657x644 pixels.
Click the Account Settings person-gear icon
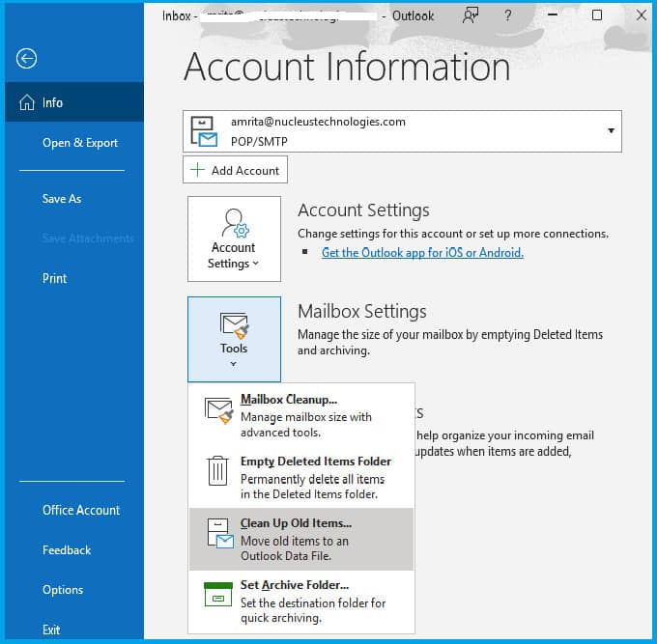pyautogui.click(x=235, y=223)
